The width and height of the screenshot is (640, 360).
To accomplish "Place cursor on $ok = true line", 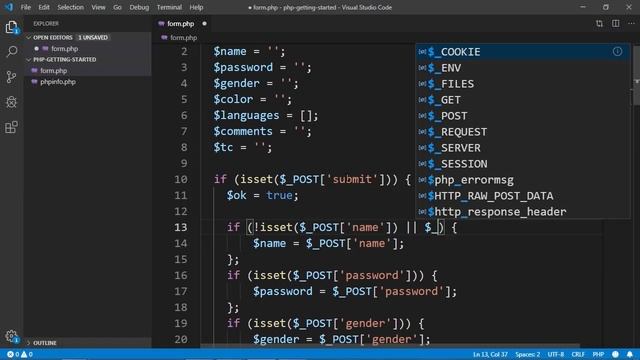I will coord(262,196).
